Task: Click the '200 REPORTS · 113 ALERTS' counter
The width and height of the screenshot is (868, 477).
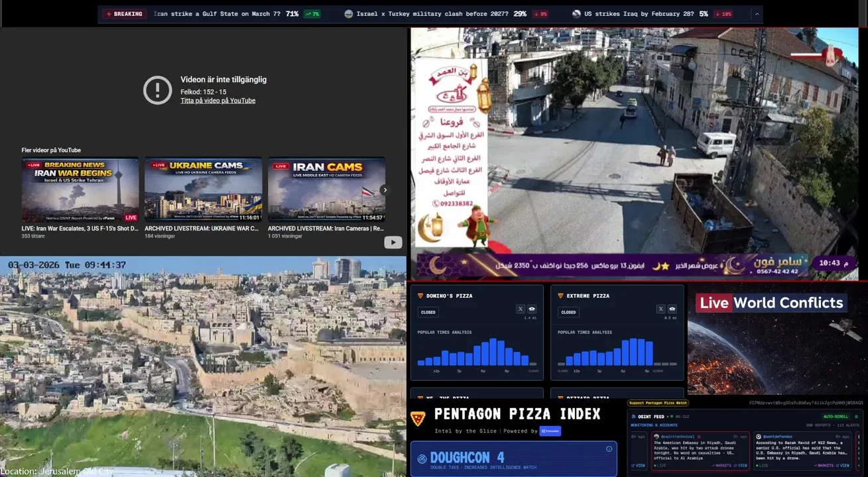Action: click(x=833, y=425)
